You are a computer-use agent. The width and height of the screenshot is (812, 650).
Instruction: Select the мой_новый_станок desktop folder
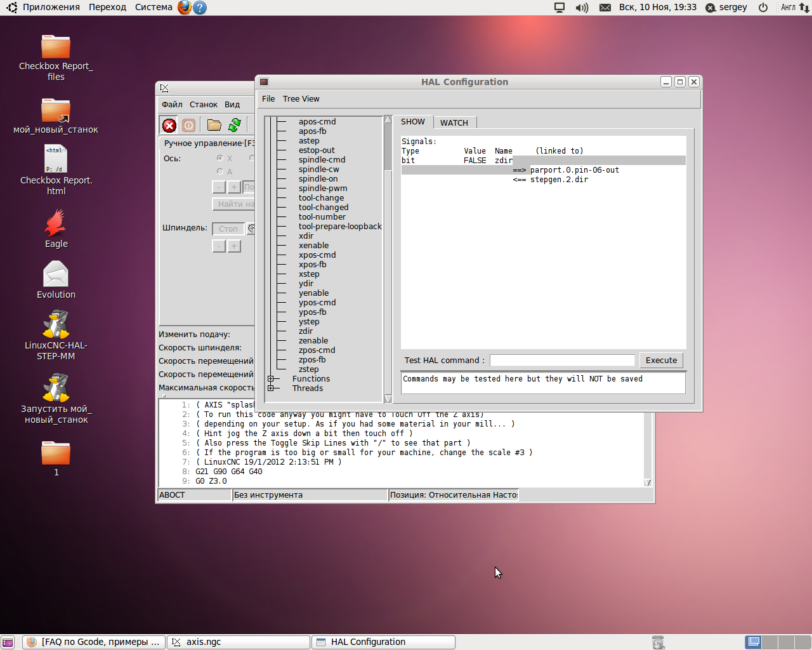[x=56, y=116]
